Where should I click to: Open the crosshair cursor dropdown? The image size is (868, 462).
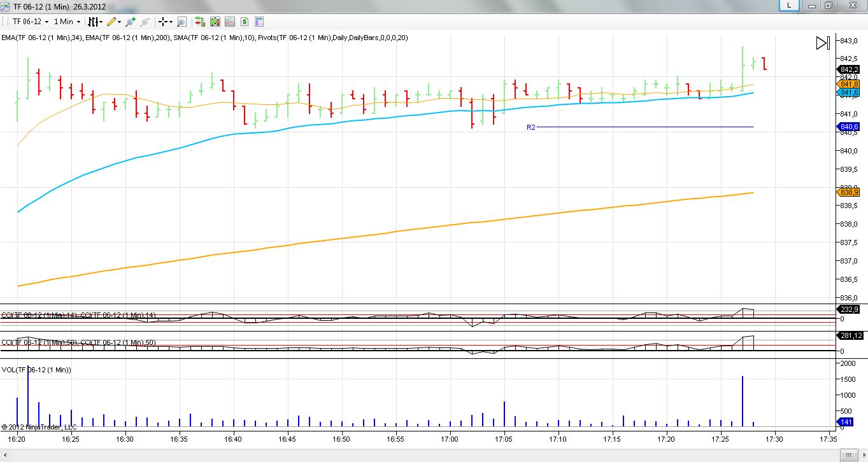(165, 22)
